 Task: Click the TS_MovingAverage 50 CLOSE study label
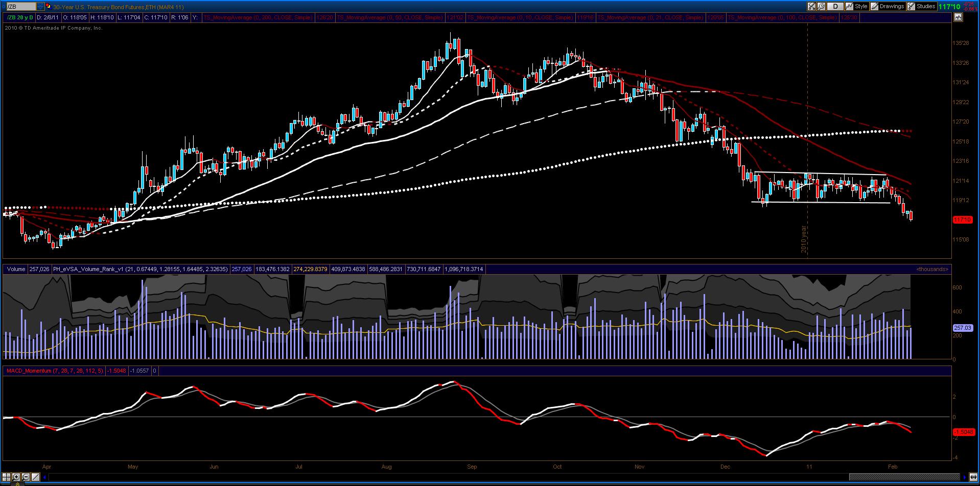(390, 17)
